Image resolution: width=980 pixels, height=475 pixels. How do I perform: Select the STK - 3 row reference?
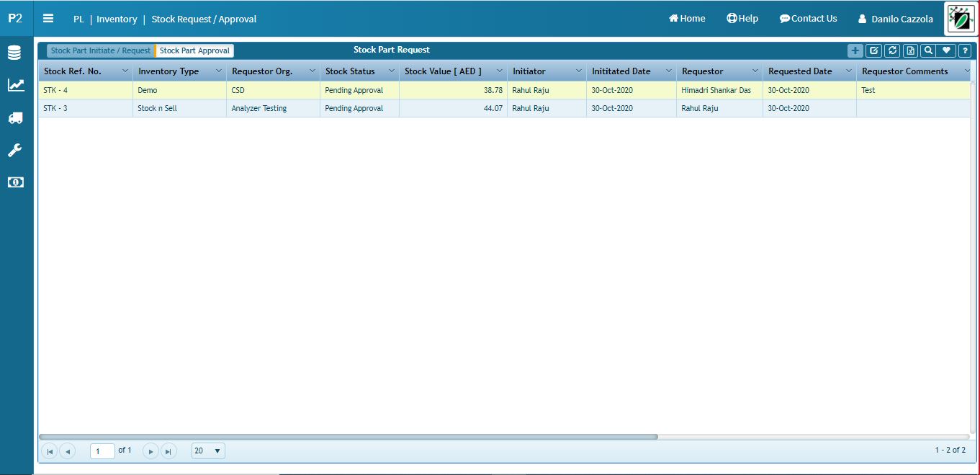(55, 108)
